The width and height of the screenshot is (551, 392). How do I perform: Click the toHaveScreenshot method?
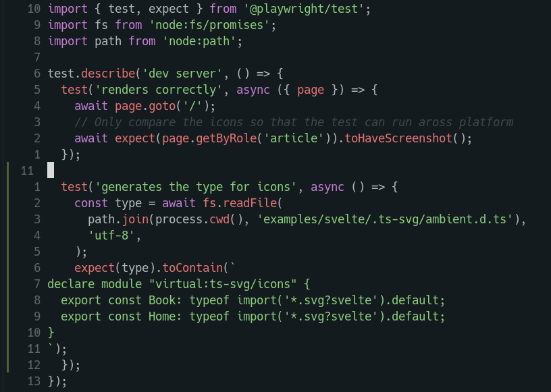[398, 138]
